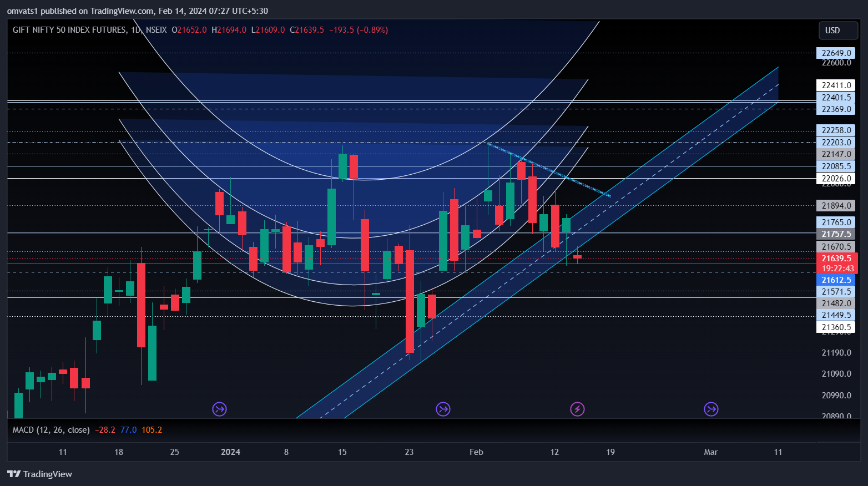Click the close value C21639.5 in the header

click(307, 30)
